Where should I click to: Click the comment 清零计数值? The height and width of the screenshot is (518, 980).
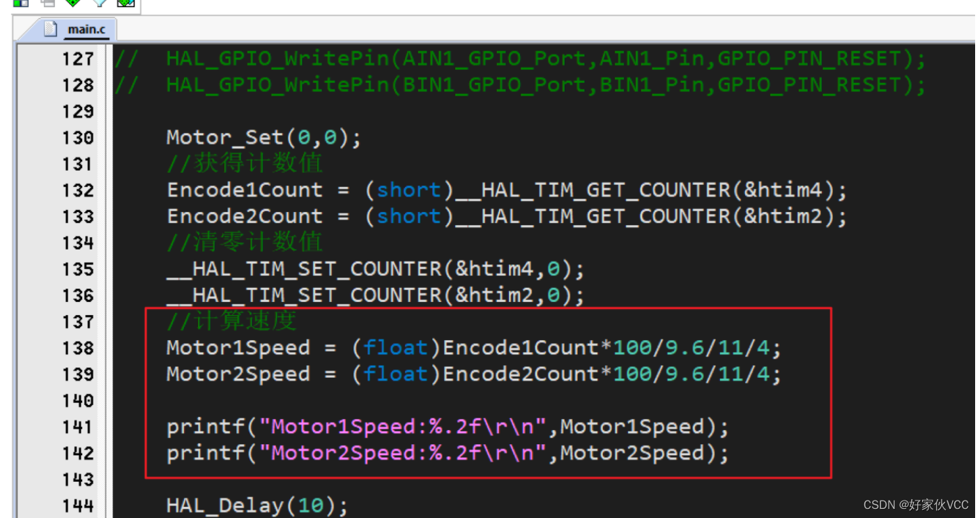(x=245, y=243)
